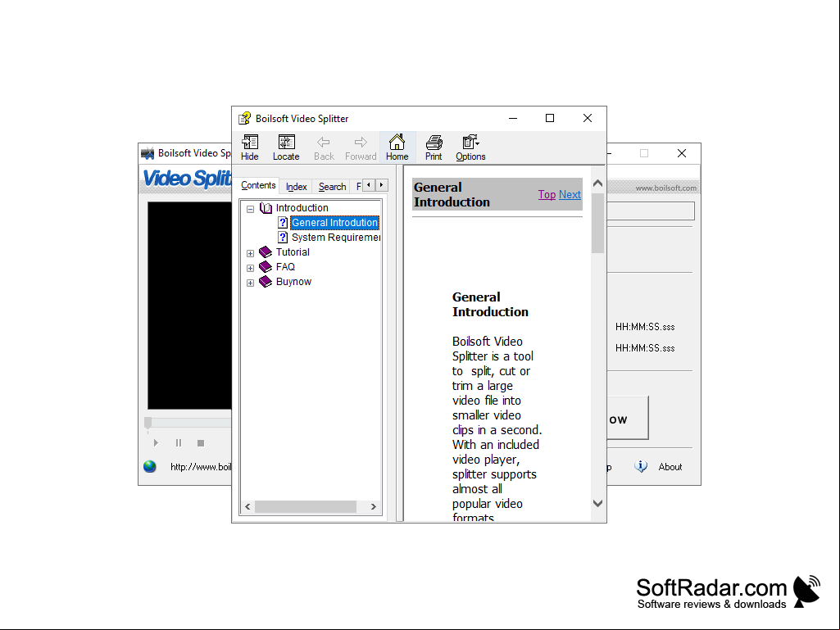Click the Buynow purple book icon
This screenshot has height=630, width=840.
click(x=266, y=281)
